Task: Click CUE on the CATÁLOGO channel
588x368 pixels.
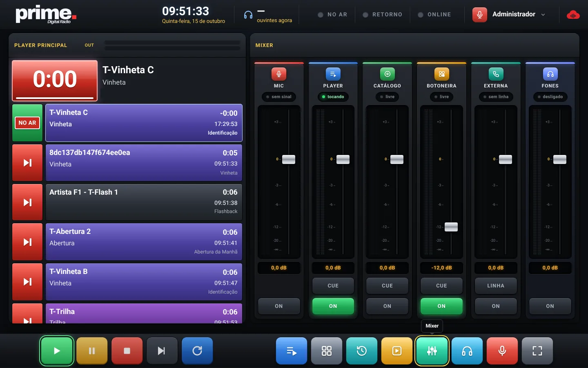Action: 388,286
